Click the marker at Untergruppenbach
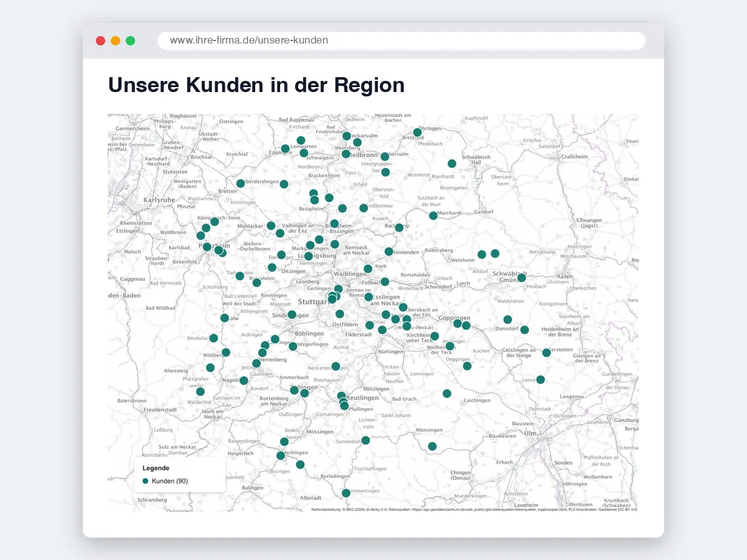 tap(385, 172)
